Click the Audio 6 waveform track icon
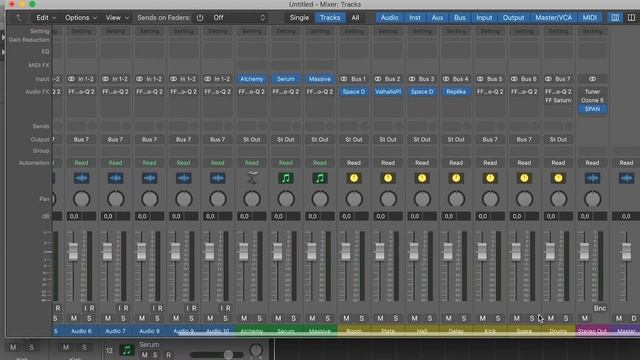640x360 pixels. 81,178
